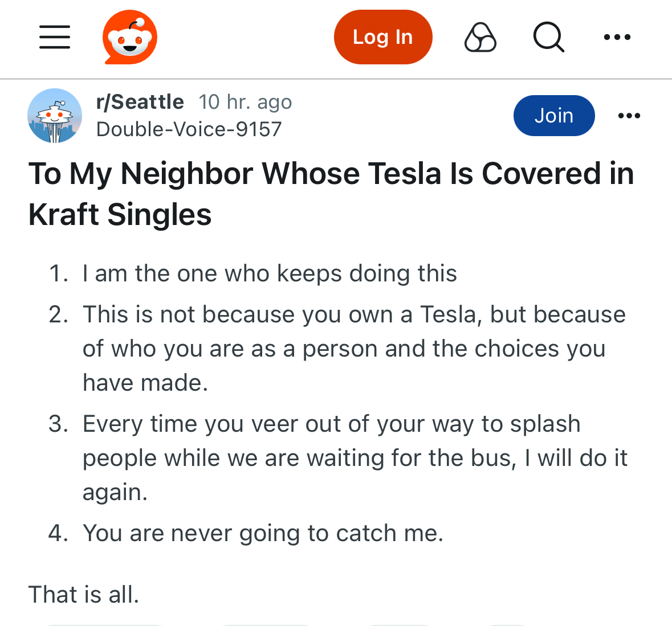Open the post's three-dot options menu
The image size is (672, 626).
(x=629, y=116)
